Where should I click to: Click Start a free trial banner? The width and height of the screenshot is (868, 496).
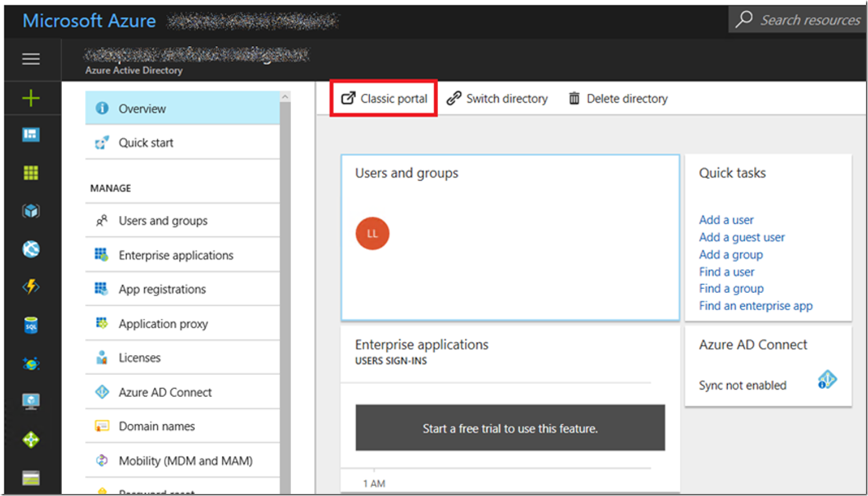coord(510,428)
